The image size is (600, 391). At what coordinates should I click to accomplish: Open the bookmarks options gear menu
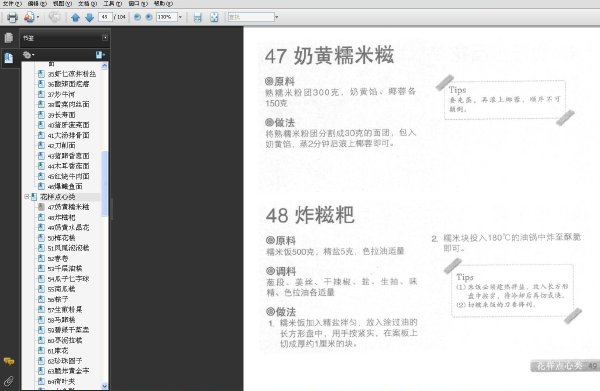tap(28, 55)
